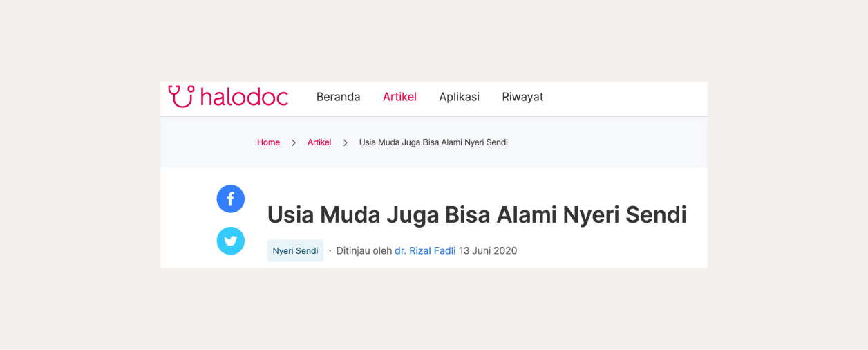This screenshot has width=868, height=350.
Task: Click the article title heading
Action: point(477,215)
